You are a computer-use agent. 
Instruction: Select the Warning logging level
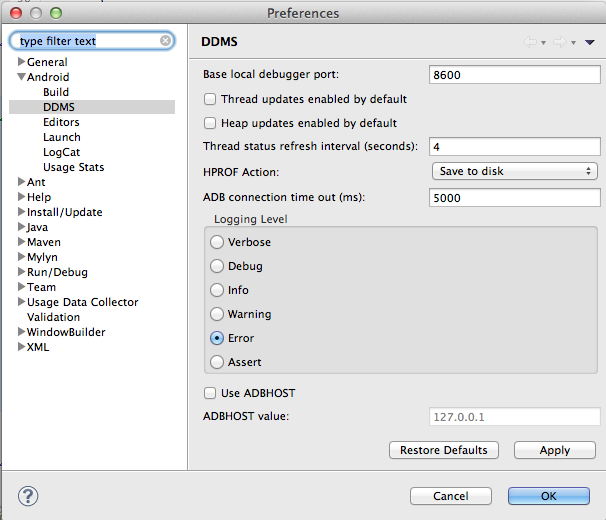click(x=217, y=314)
